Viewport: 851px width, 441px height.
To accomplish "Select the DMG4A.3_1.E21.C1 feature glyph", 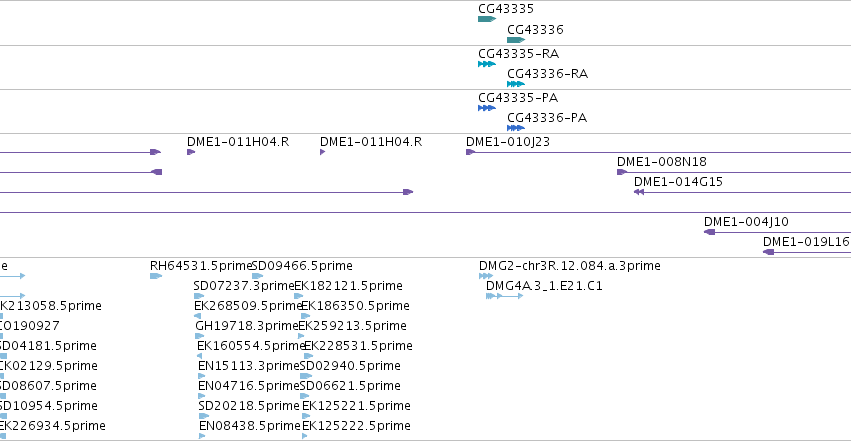I will 504,296.
